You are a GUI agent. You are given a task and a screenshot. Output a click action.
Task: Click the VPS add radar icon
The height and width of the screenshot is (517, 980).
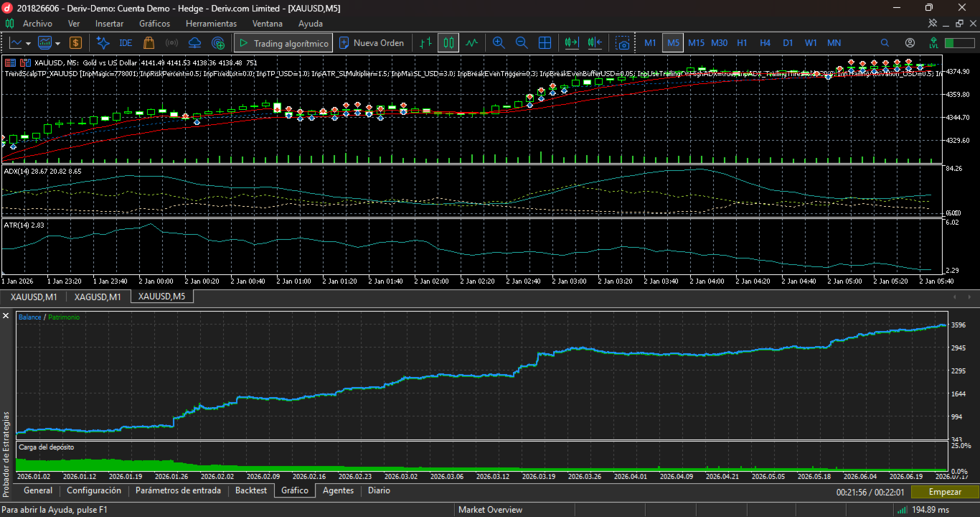pos(218,43)
